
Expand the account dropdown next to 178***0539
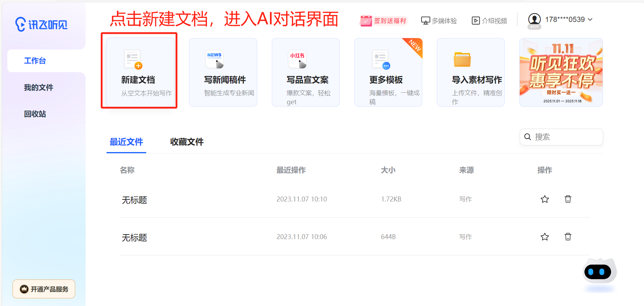pos(590,20)
